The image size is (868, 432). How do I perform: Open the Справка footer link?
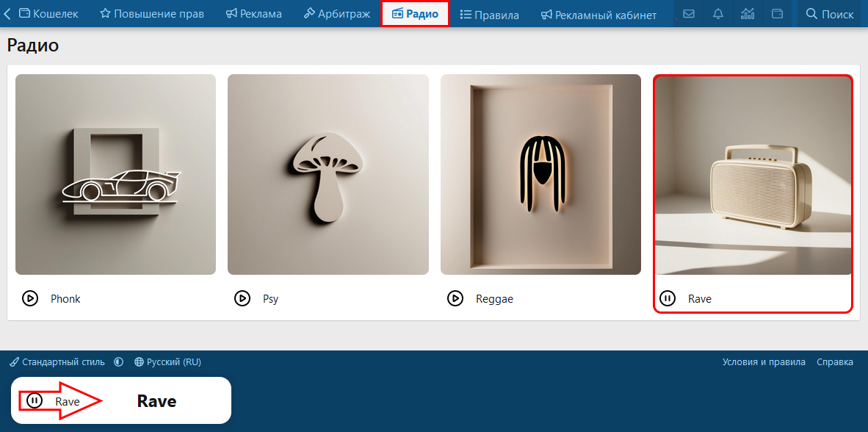coord(835,361)
